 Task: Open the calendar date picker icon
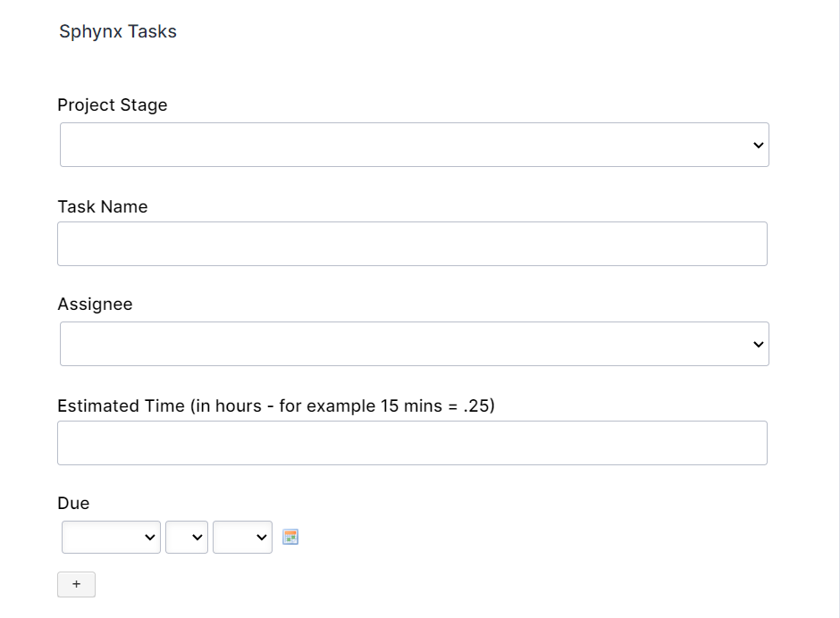(x=290, y=537)
